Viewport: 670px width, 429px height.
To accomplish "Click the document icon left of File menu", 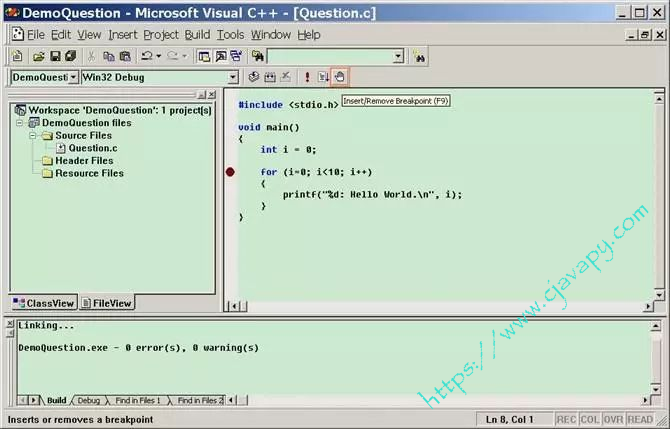I will click(x=18, y=35).
